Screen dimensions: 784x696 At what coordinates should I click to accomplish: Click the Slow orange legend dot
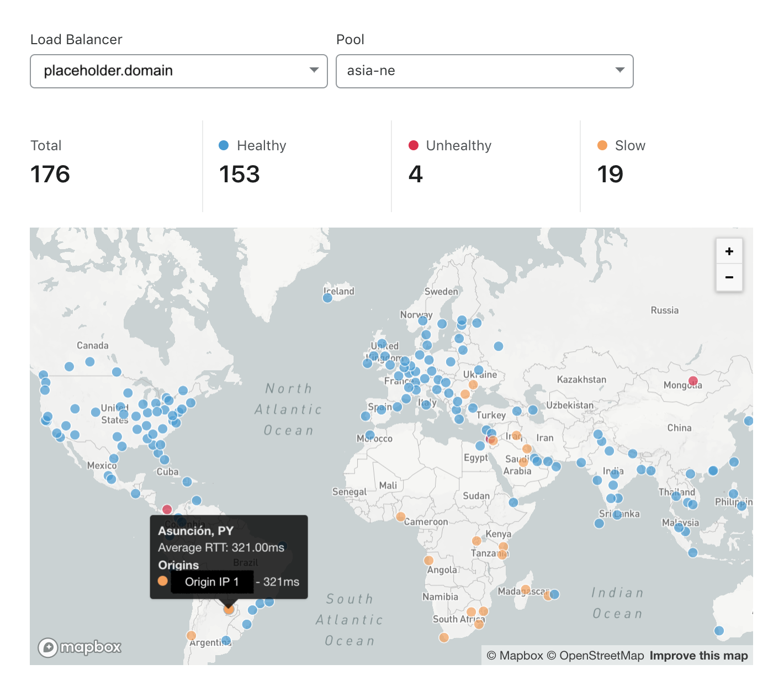coord(602,145)
